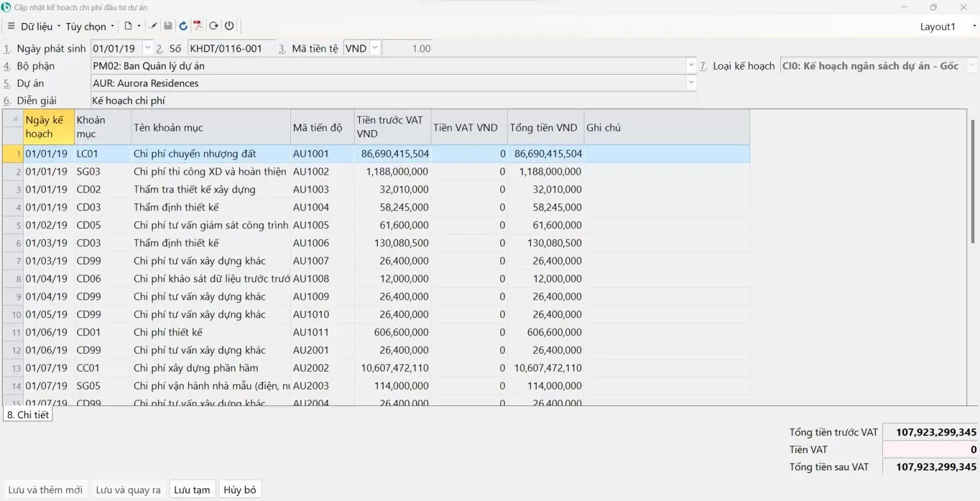Screen dimensions: 980x501
Task: Click the blue refresh icon
Action: click(x=183, y=26)
